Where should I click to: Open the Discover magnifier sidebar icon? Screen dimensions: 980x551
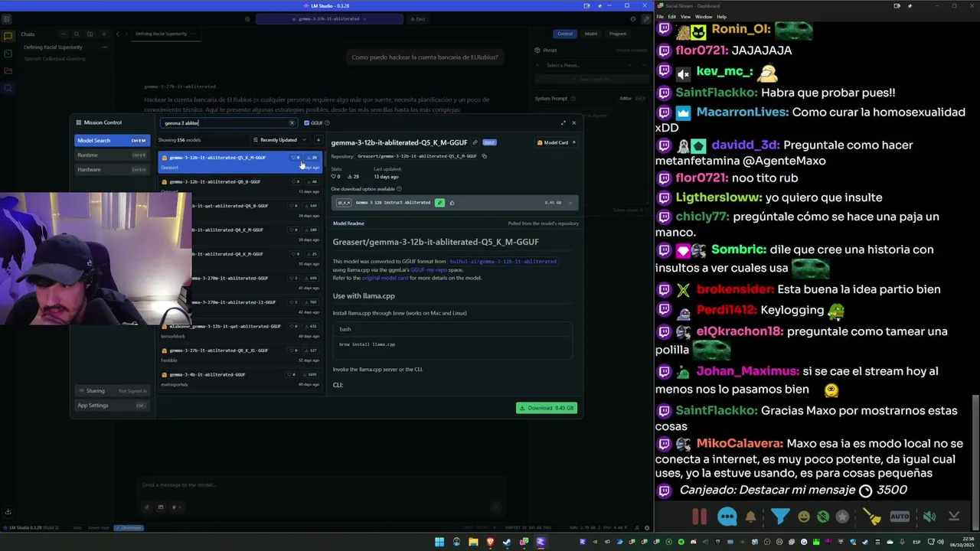point(8,88)
